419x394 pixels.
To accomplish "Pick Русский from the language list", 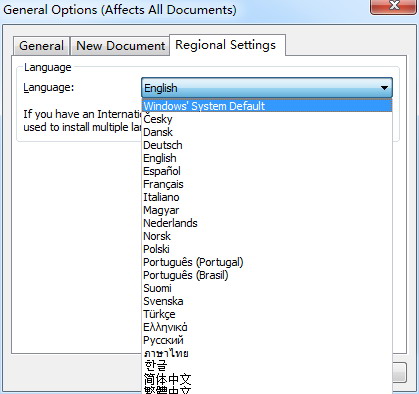I will (x=267, y=340).
